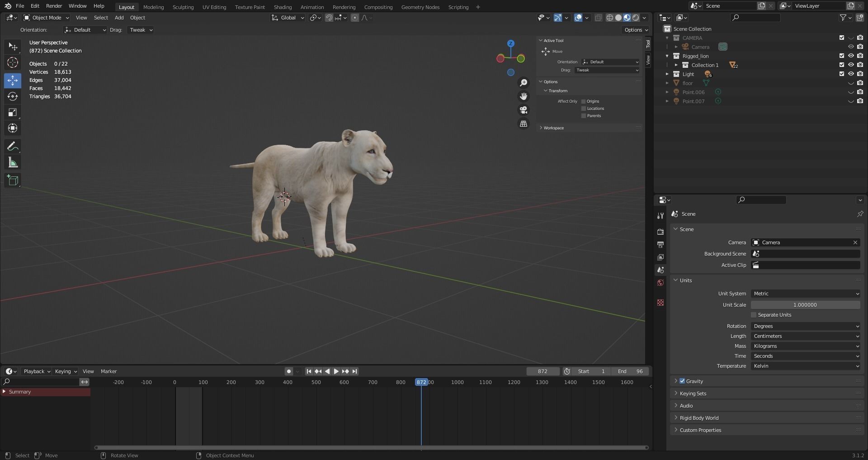
Task: Open the View Layer properties tab icon
Action: point(660,257)
